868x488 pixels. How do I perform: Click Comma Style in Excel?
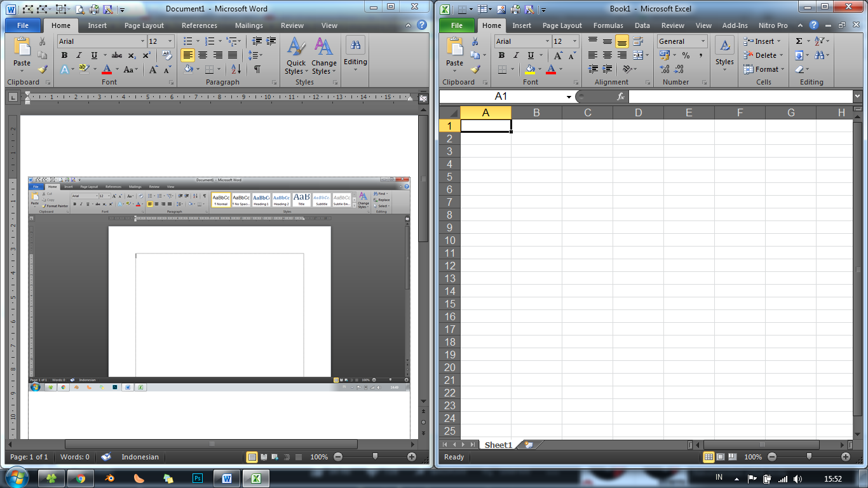coord(700,55)
